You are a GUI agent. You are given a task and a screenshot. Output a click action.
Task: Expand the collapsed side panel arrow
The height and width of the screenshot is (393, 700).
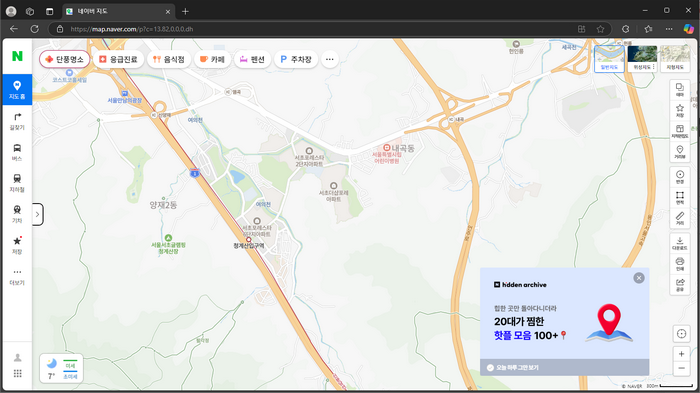[38, 214]
